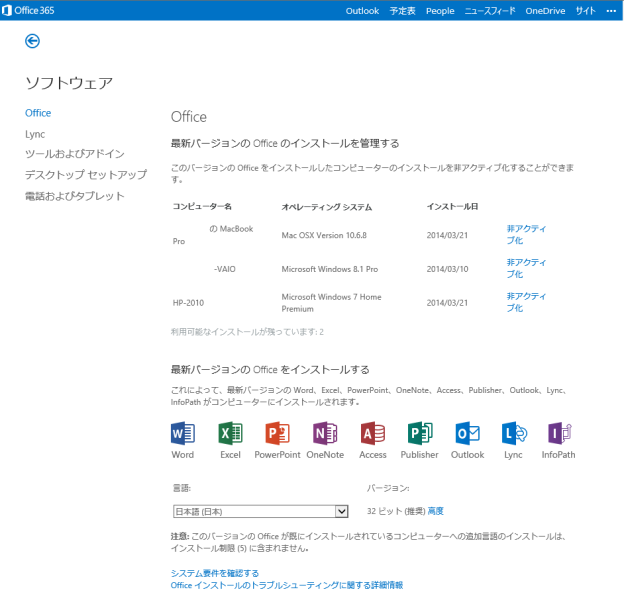Select Lync in the left sidebar
Image resolution: width=624 pixels, height=608 pixels.
[x=35, y=134]
